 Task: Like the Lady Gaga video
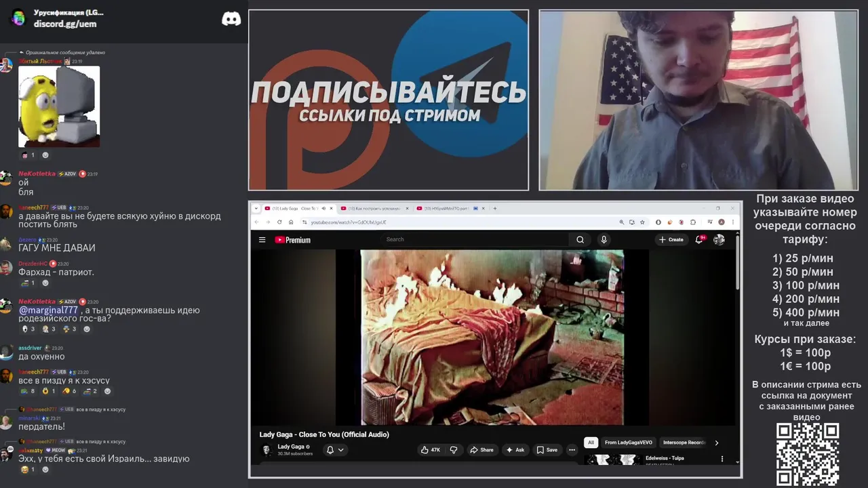[x=431, y=450]
